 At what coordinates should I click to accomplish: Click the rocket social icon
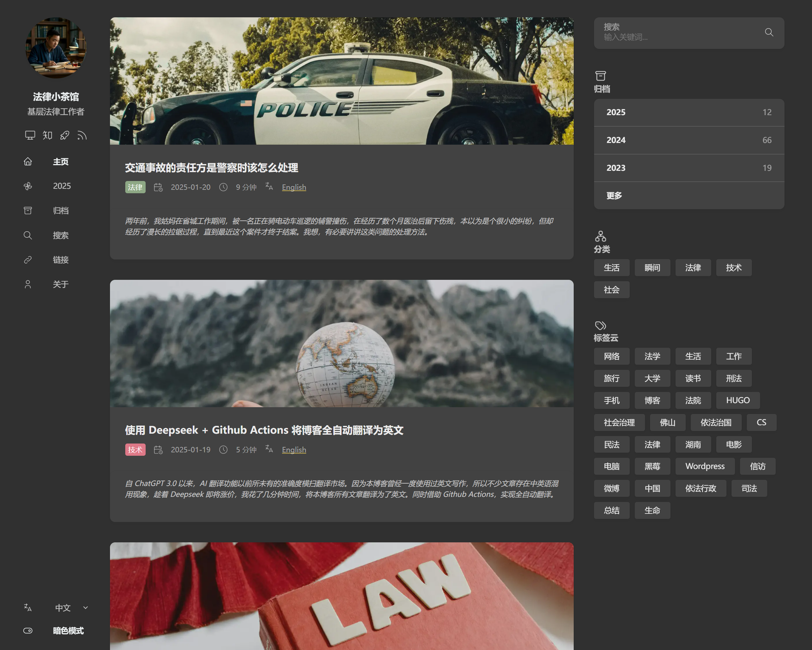(x=65, y=135)
